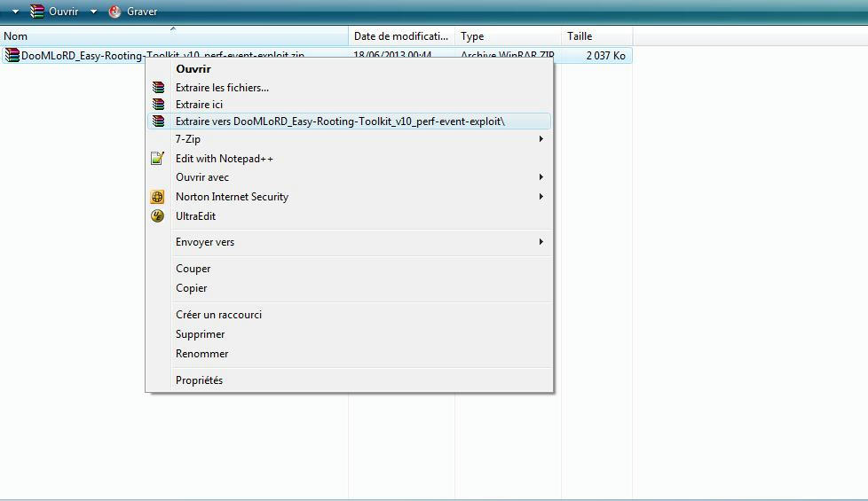
Task: Expand the 7-Zip submenu
Action: coord(350,139)
